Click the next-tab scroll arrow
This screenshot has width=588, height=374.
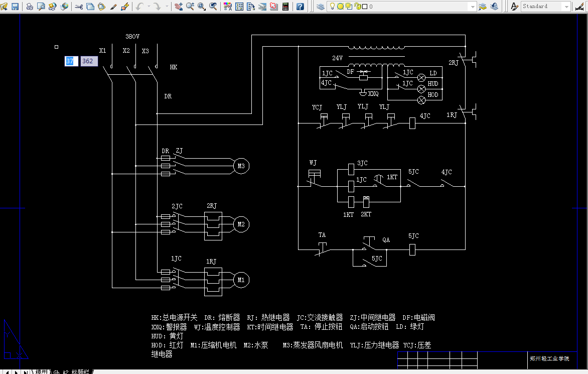[x=16, y=372]
